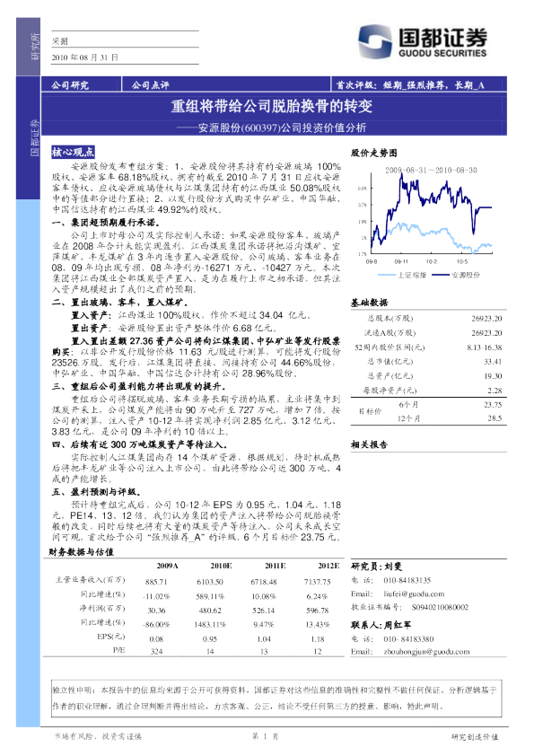The height and width of the screenshot is (756, 534).
Task: Select the 公司点评 header tab
Action: [x=151, y=85]
